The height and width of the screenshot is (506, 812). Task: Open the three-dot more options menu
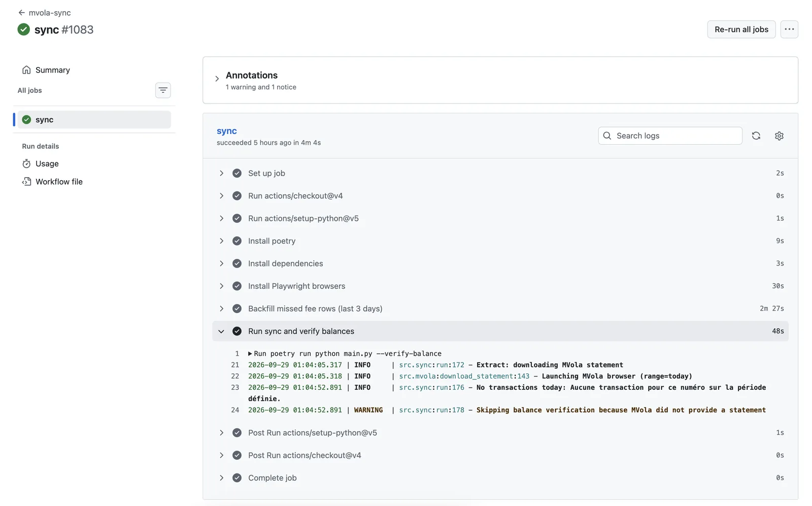click(789, 29)
